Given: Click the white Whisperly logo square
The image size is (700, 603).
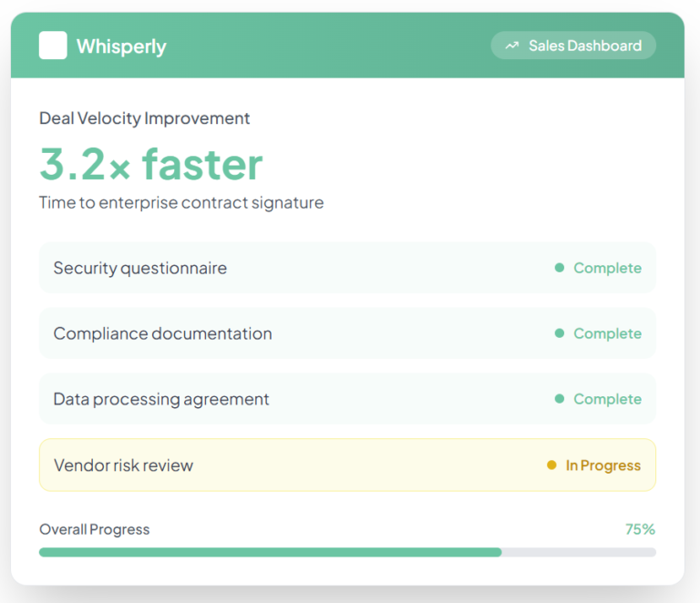Looking at the screenshot, I should (53, 46).
